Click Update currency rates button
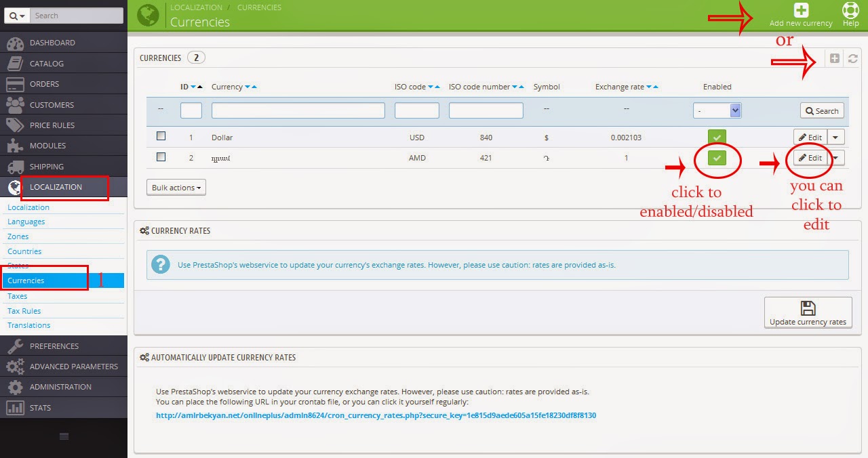This screenshot has width=868, height=458. pos(808,313)
